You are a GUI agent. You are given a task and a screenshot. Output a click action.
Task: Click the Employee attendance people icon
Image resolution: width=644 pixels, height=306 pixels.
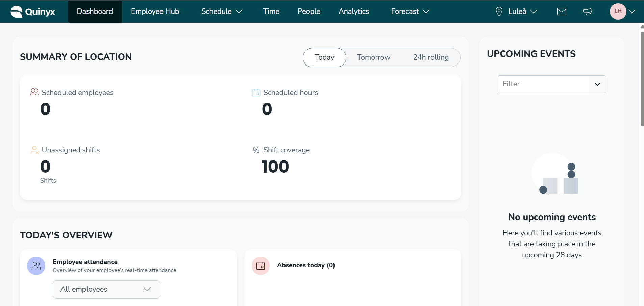(36, 266)
